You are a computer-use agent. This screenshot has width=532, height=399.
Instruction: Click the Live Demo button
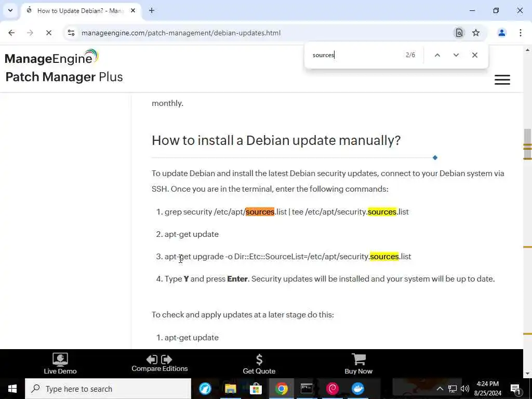click(x=60, y=364)
